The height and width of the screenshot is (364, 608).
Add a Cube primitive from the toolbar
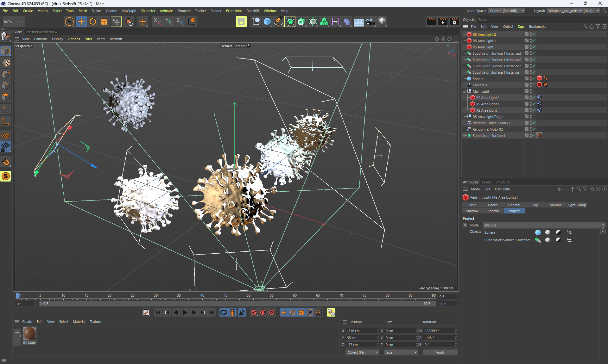(267, 22)
